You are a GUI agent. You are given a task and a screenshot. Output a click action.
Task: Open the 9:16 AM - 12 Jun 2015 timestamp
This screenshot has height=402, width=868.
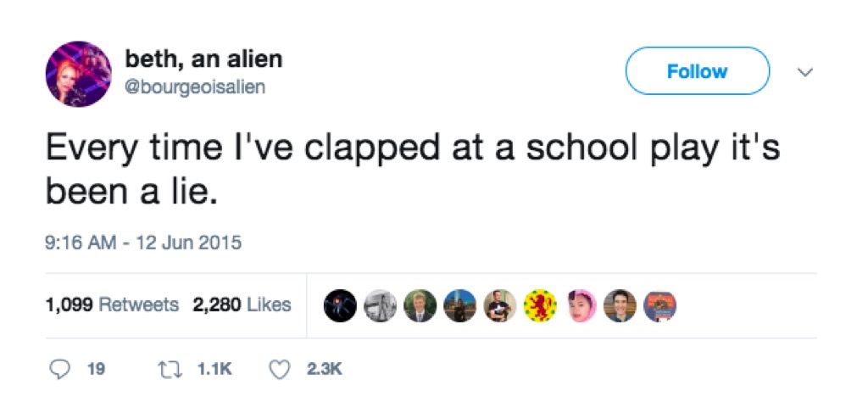click(x=143, y=243)
